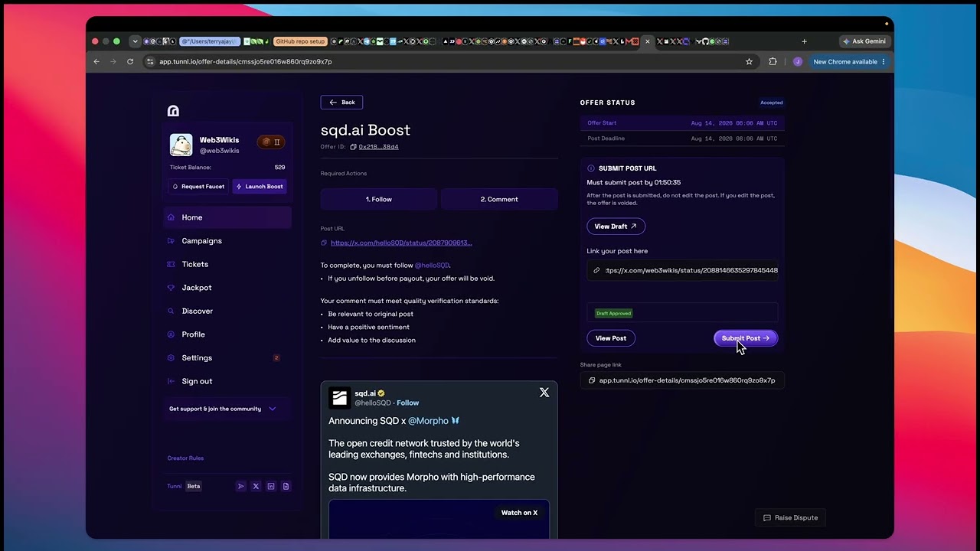Click Request Faucet button

click(x=199, y=186)
